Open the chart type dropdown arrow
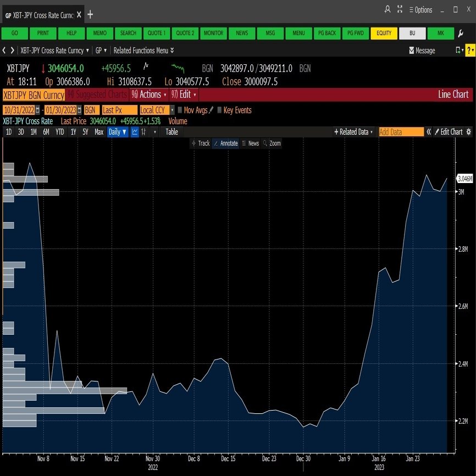The image size is (476, 476). [x=155, y=132]
